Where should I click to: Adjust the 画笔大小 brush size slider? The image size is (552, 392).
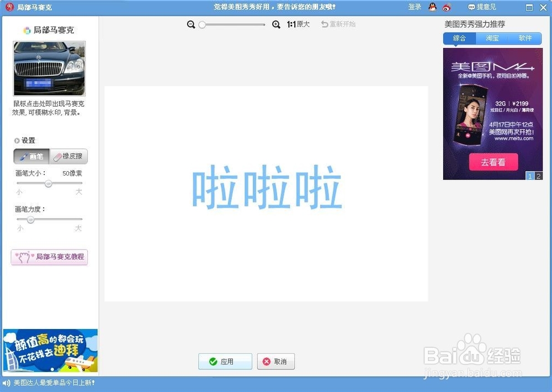tap(48, 184)
